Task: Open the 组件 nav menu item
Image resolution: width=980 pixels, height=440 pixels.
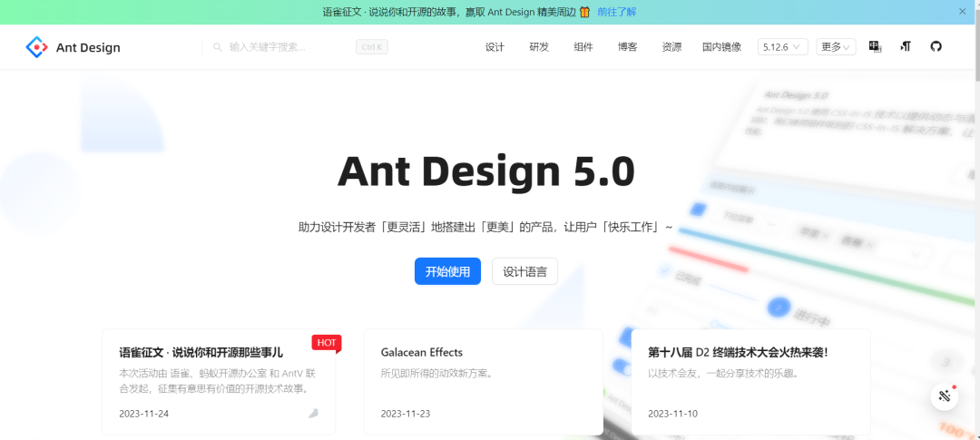Action: click(583, 47)
